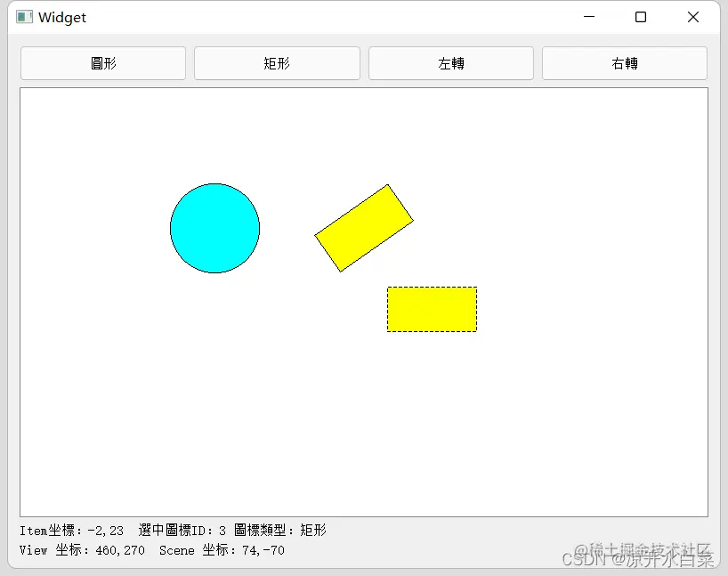Image resolution: width=728 pixels, height=576 pixels.
Task: Close the Widget window
Action: (x=693, y=16)
